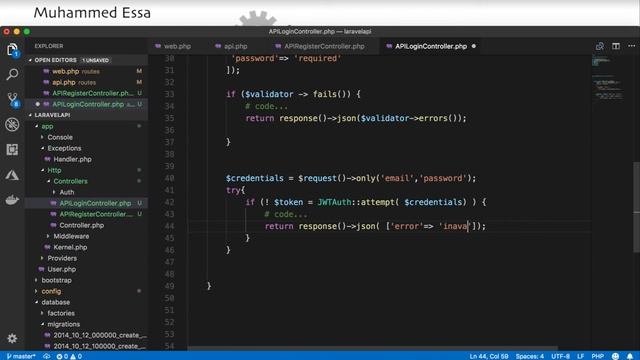Open the Docker activity bar icon
The image size is (640, 360).
tap(12, 200)
